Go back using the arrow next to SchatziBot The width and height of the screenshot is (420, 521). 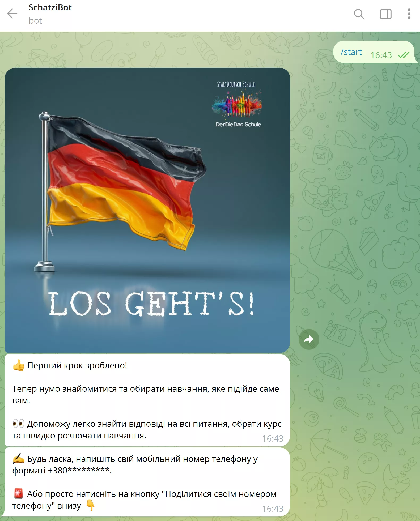(12, 14)
